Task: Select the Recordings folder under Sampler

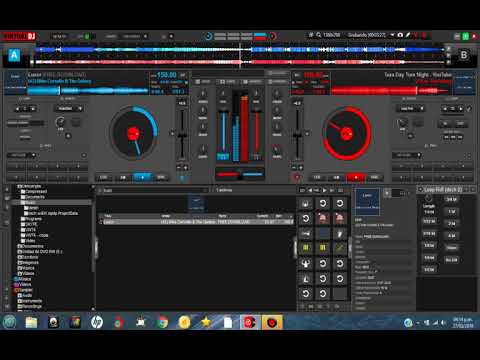Action: point(30,306)
